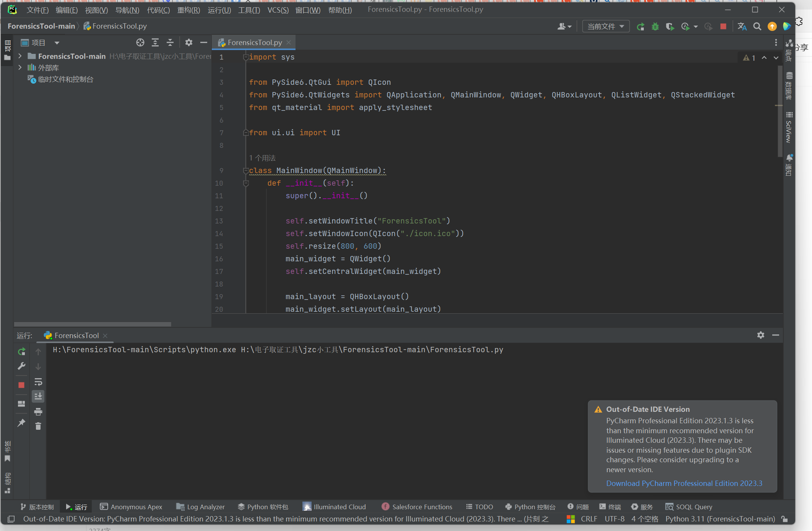812x531 pixels.
Task: Click the debug bug icon in toolbar
Action: coord(655,26)
